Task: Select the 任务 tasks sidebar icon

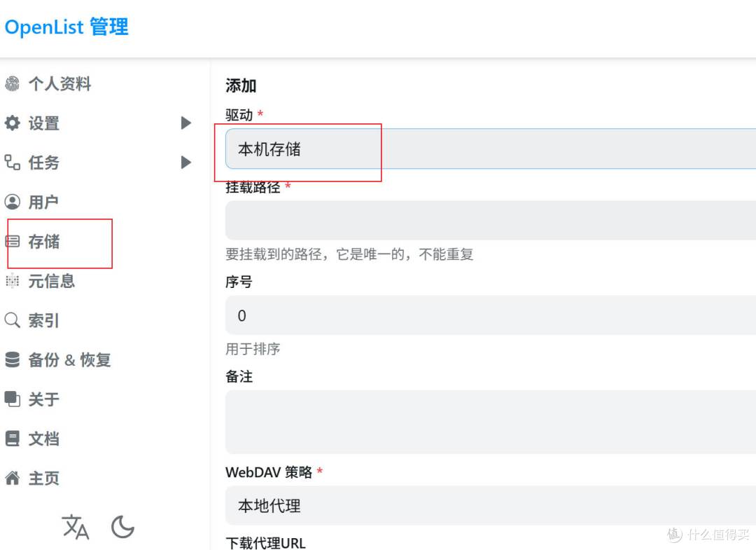Action: point(13,163)
